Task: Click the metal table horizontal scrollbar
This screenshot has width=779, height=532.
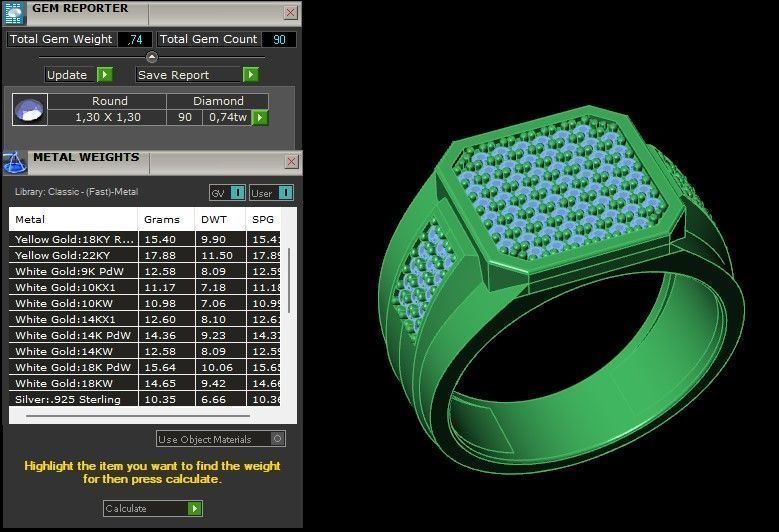Action: coord(138,415)
